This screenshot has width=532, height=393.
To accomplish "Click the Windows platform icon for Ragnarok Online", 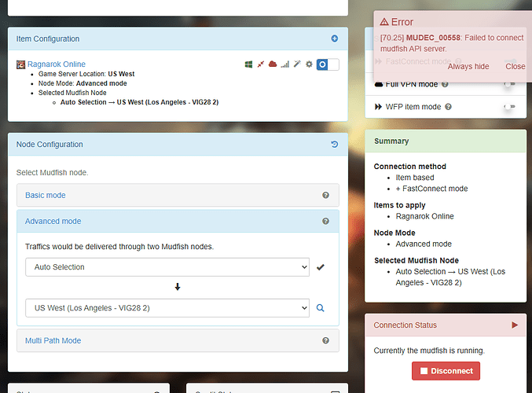I will [x=248, y=64].
